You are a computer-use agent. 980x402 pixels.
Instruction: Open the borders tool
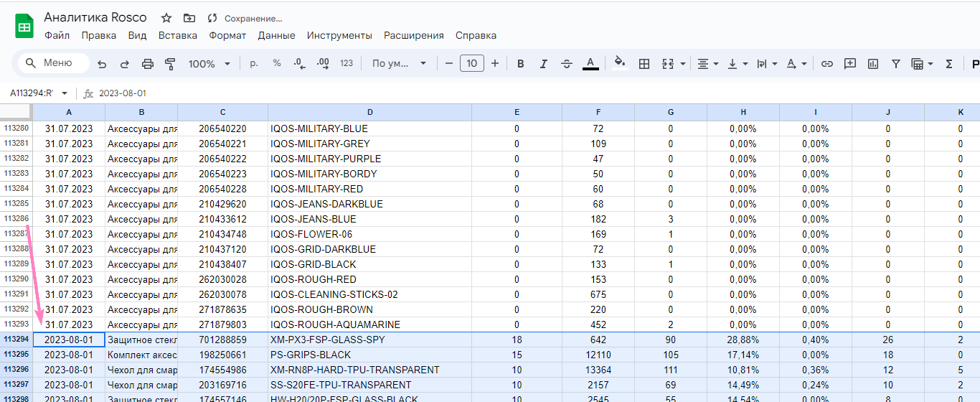pos(644,64)
